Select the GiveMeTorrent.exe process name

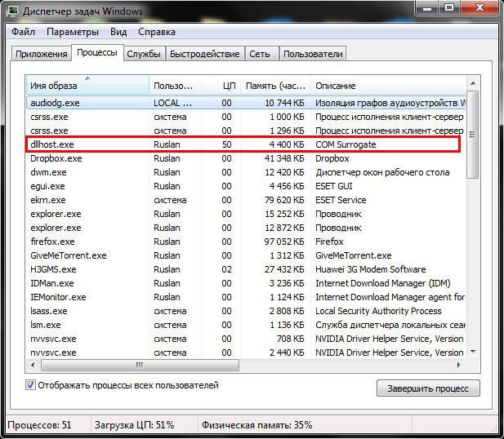tap(69, 255)
